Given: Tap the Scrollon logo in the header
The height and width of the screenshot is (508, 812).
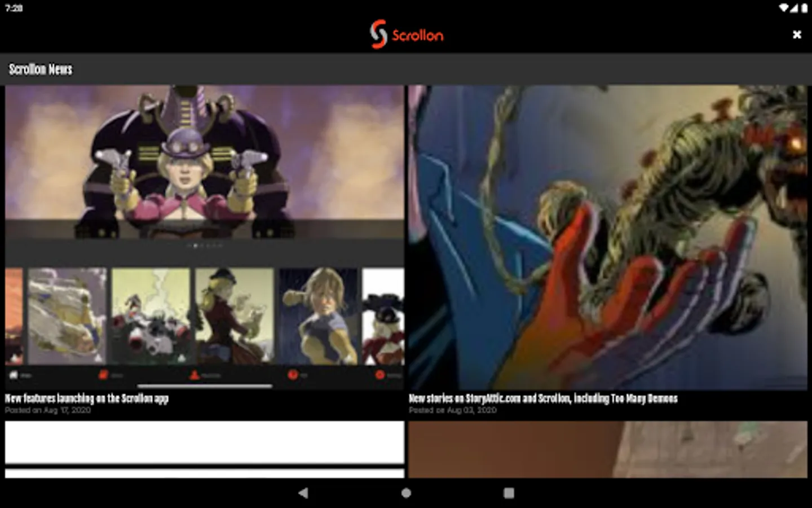Looking at the screenshot, I should tap(407, 34).
